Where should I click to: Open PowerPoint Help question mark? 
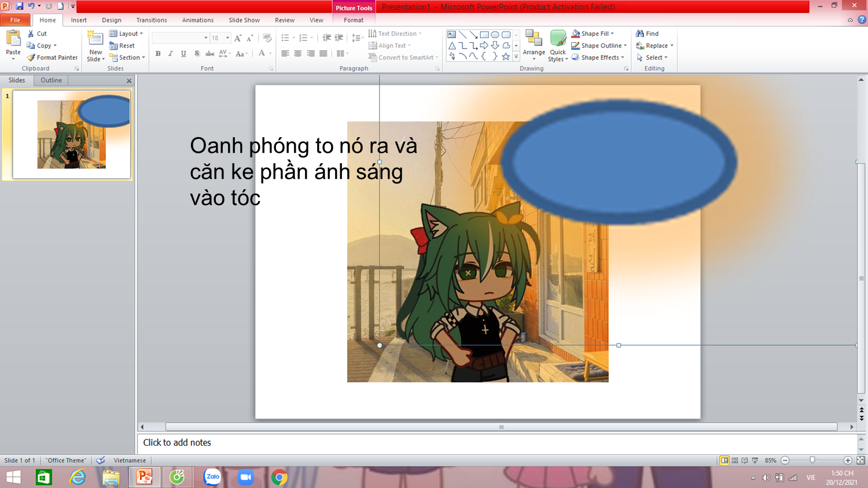click(862, 20)
